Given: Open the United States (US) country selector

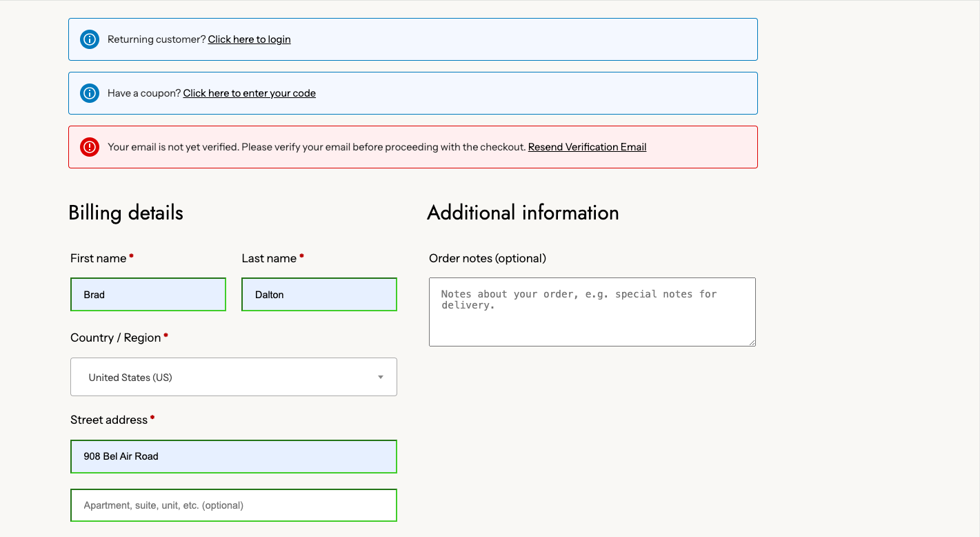Looking at the screenshot, I should (x=228, y=377).
